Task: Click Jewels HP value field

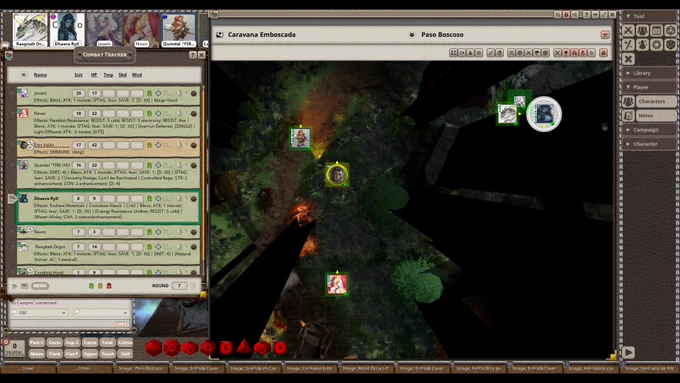Action: click(x=94, y=93)
